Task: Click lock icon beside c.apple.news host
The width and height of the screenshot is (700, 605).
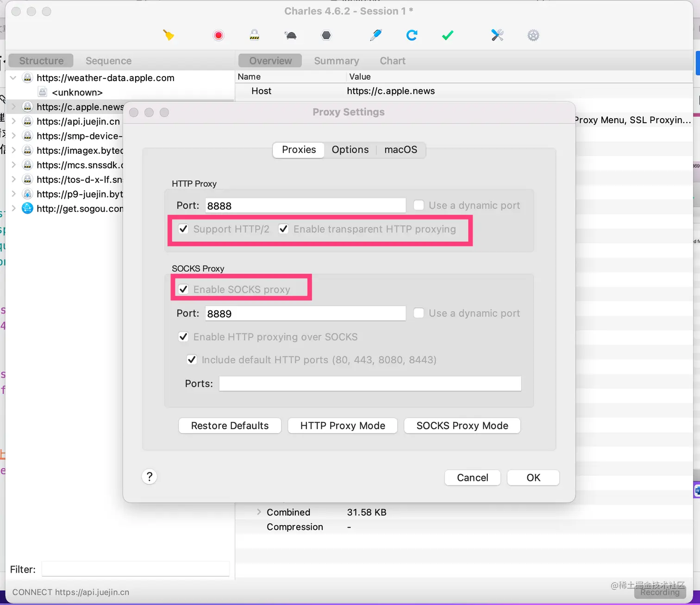Action: (x=28, y=107)
